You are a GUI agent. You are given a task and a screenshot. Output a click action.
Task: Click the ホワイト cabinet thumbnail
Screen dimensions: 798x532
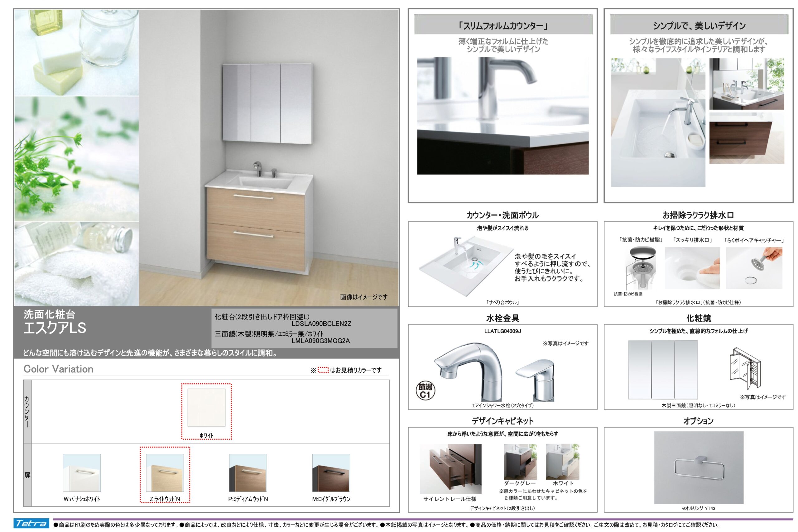563,462
